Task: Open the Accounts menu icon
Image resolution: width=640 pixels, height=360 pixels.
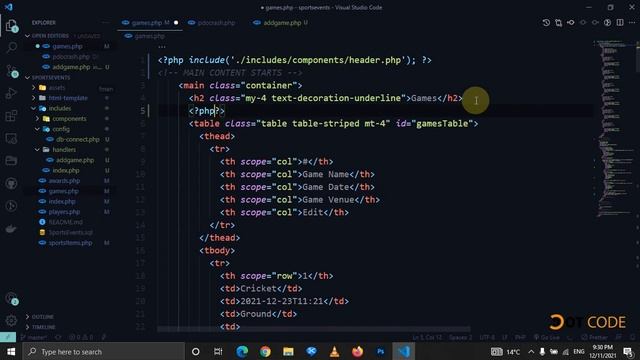Action: click(11, 299)
